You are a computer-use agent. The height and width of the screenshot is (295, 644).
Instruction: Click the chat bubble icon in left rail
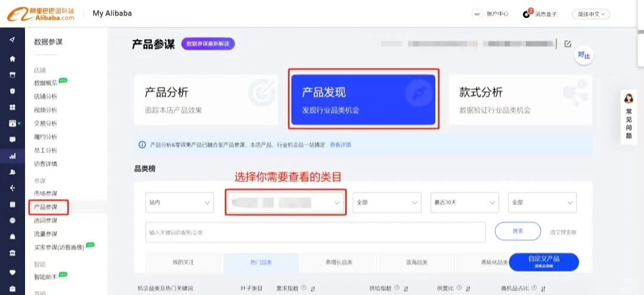(13, 139)
